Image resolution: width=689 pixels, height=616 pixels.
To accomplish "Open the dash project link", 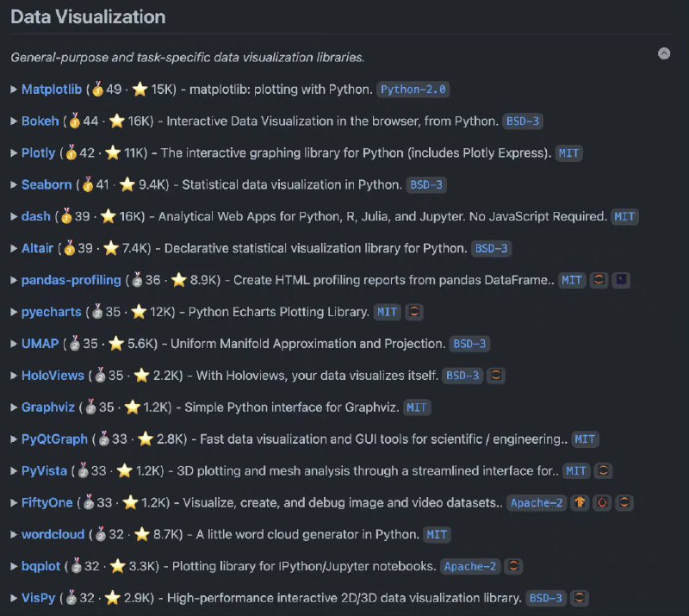I will 36,216.
